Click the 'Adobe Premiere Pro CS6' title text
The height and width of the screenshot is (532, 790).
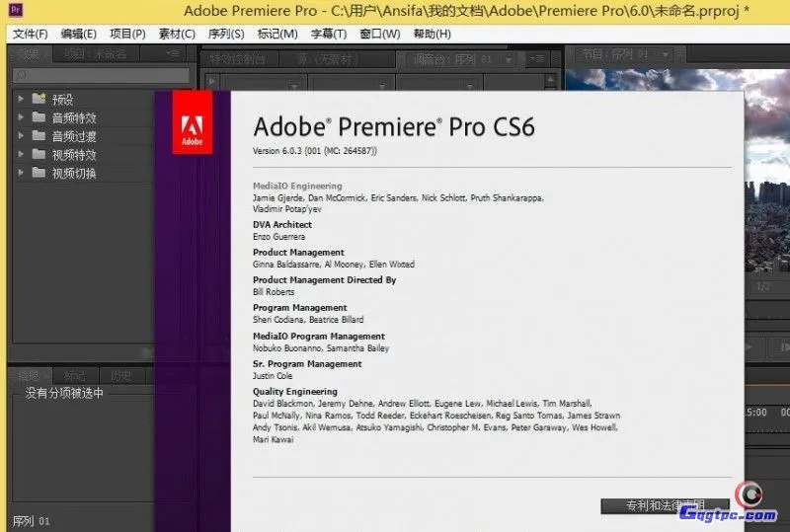(393, 126)
